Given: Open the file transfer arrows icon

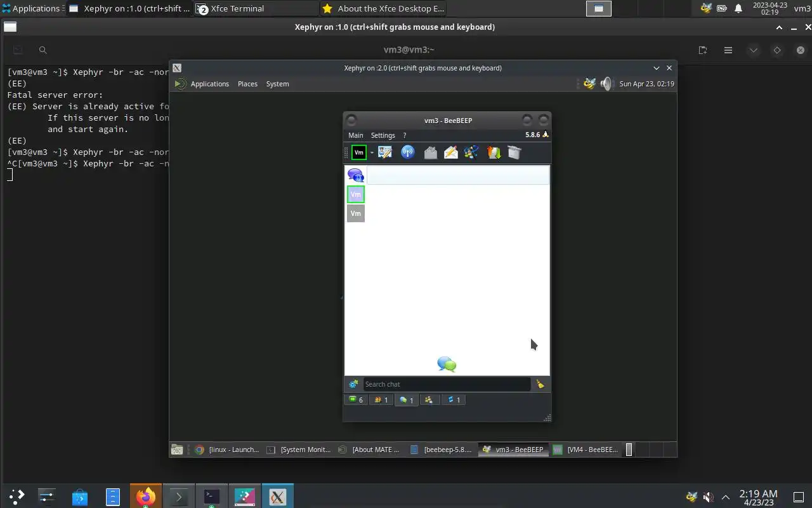Looking at the screenshot, I should [494, 152].
